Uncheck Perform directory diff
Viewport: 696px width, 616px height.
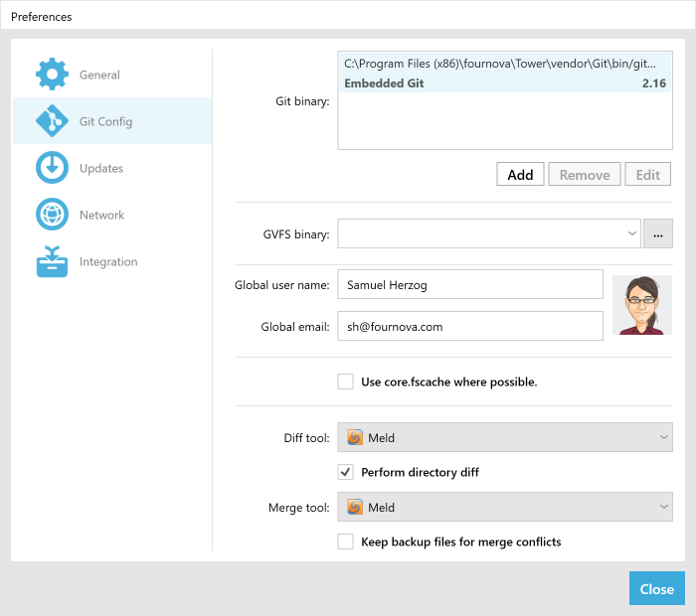pos(346,472)
